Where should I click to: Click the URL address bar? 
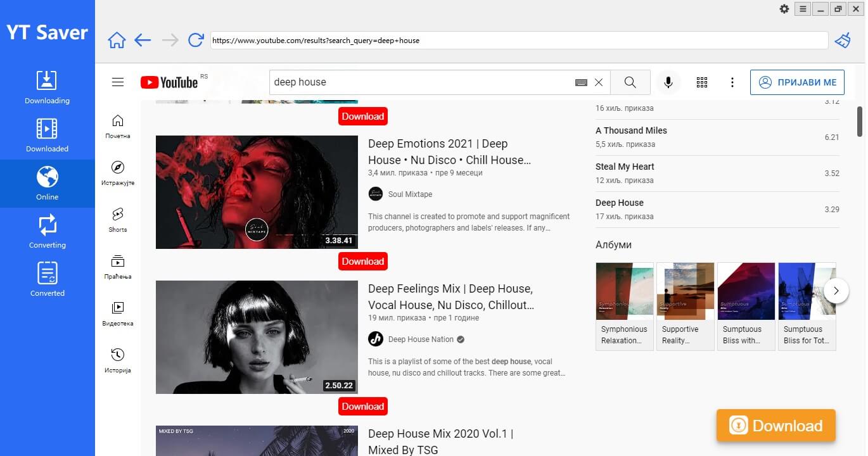click(519, 41)
